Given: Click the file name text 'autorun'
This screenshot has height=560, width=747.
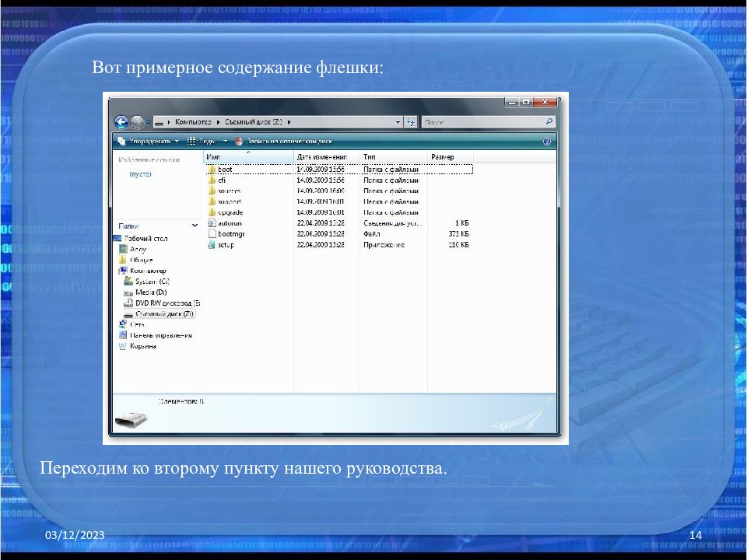Looking at the screenshot, I should [x=230, y=223].
